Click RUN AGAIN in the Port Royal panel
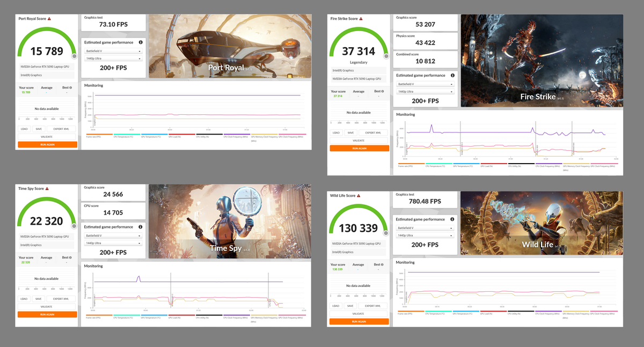Image resolution: width=644 pixels, height=347 pixels. (47, 144)
